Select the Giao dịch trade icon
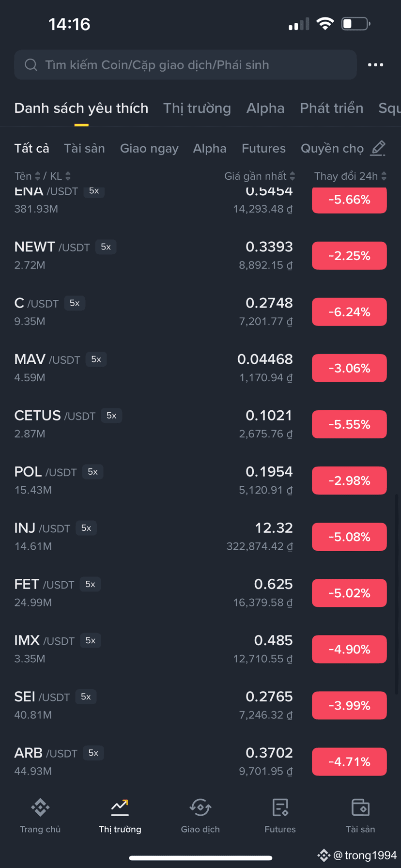Screen dimensions: 401x868 [x=200, y=807]
